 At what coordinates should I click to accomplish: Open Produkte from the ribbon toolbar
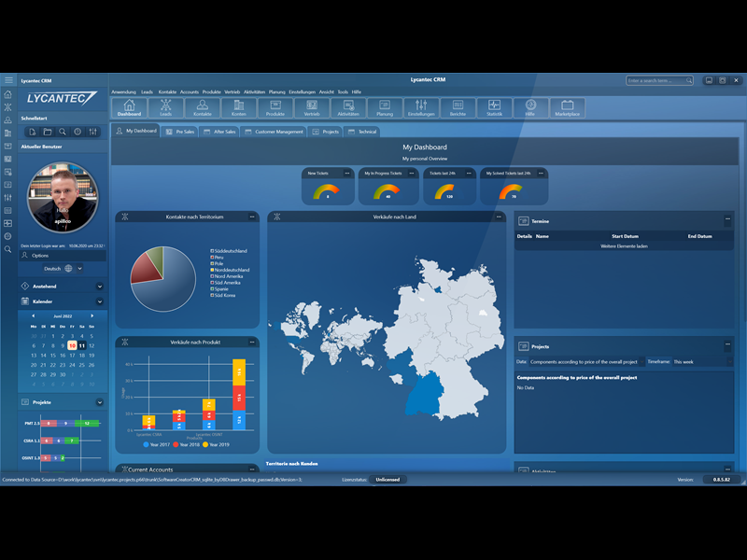click(275, 108)
